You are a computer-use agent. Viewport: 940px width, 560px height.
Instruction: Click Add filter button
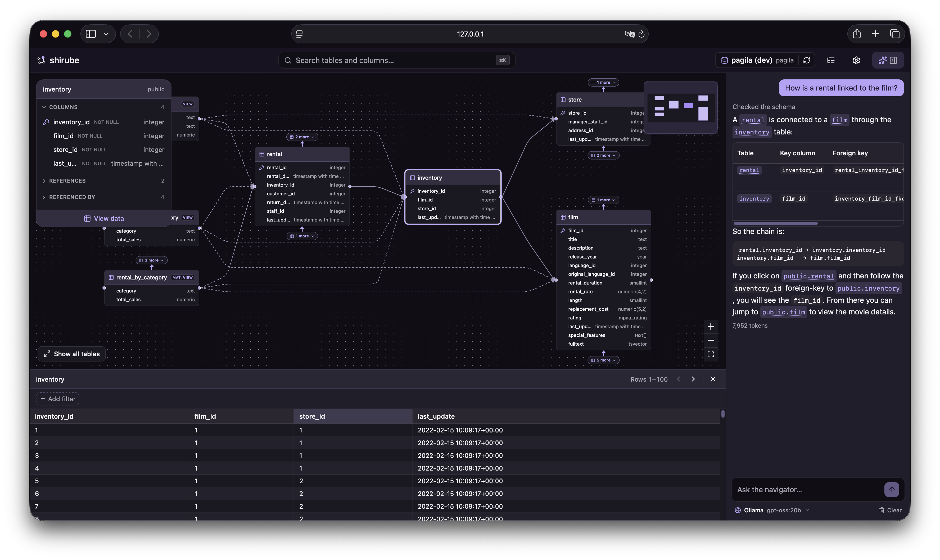coord(58,399)
